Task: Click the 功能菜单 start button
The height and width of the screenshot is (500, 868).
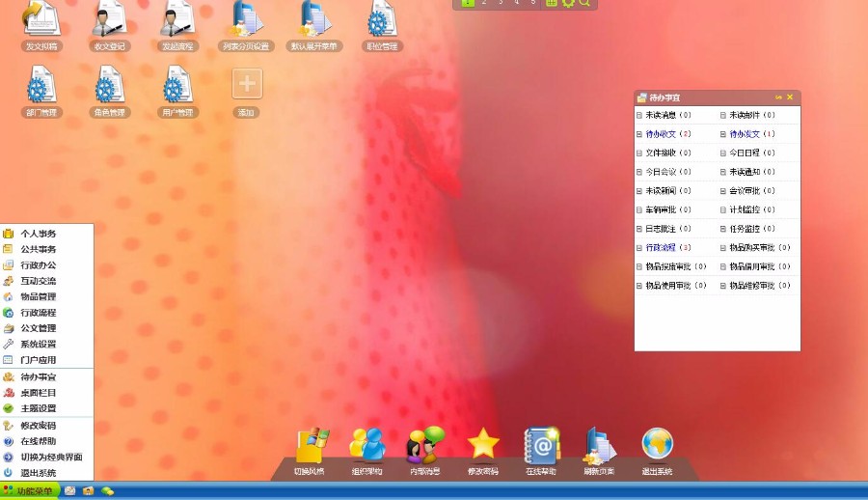Action: [31, 491]
